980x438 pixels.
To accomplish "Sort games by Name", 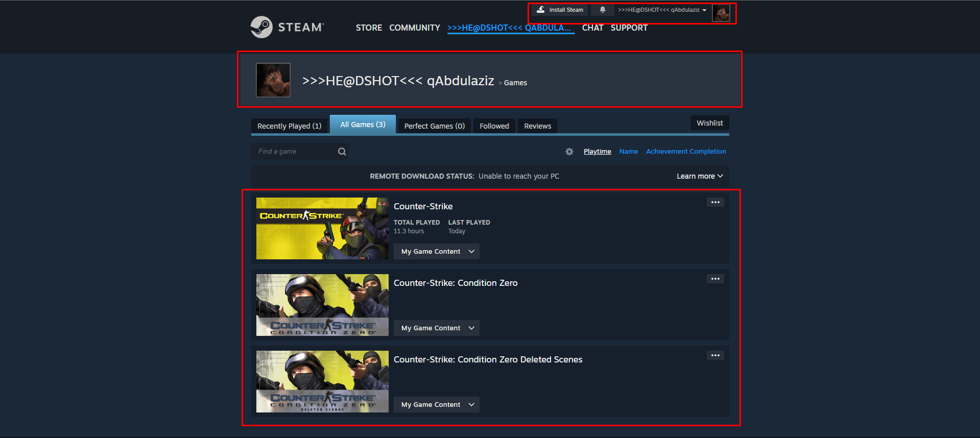I will pos(629,152).
